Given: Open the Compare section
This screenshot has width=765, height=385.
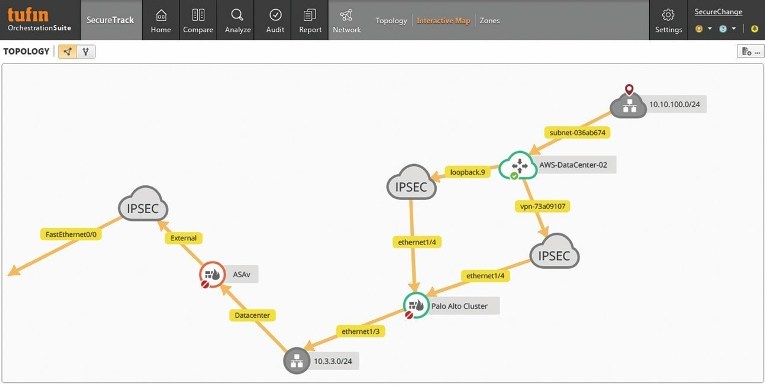Looking at the screenshot, I should coord(198,20).
